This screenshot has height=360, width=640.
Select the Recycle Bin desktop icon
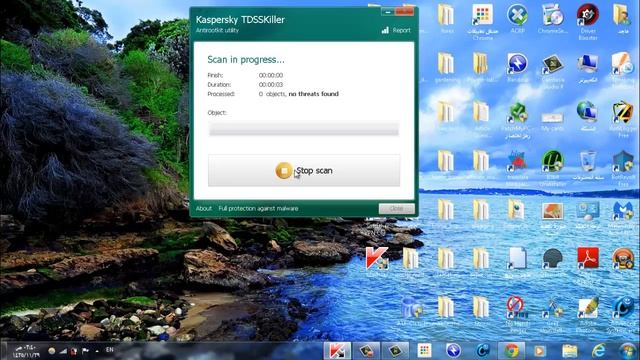point(588,162)
